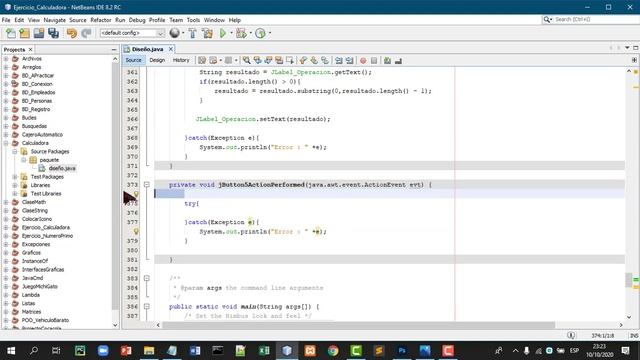This screenshot has width=640, height=360.
Task: Click the Last Edit icon in editor toolbar
Action: point(202,60)
